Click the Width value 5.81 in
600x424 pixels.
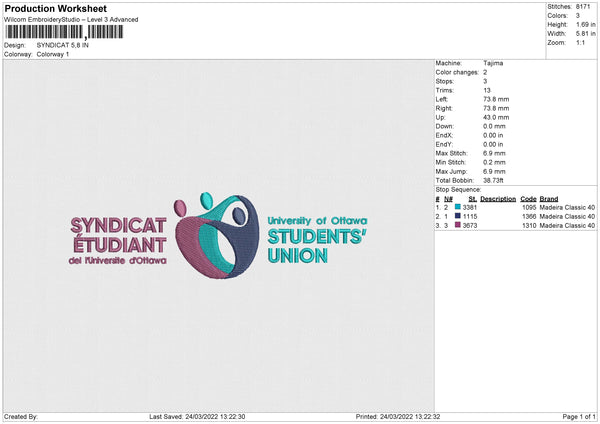pos(586,34)
